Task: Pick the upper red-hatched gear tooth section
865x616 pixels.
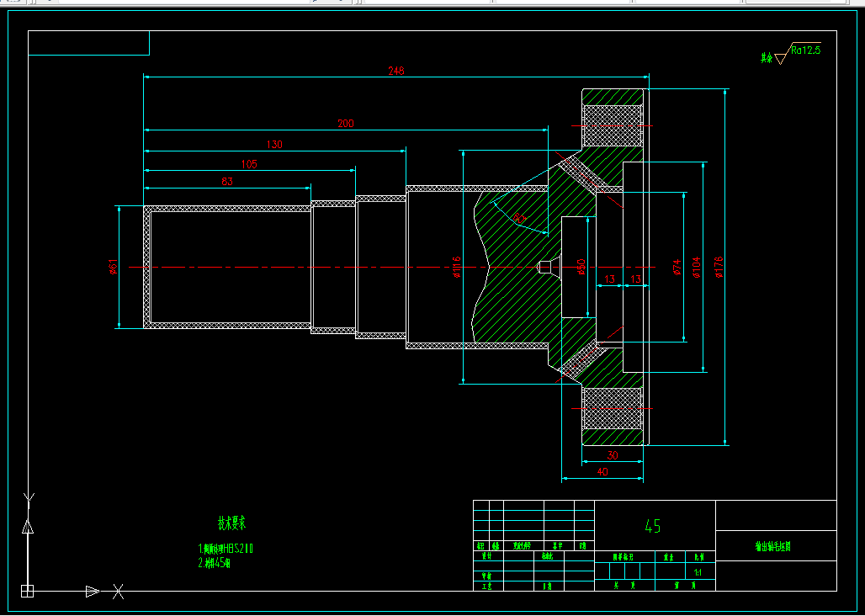Action: [x=613, y=125]
